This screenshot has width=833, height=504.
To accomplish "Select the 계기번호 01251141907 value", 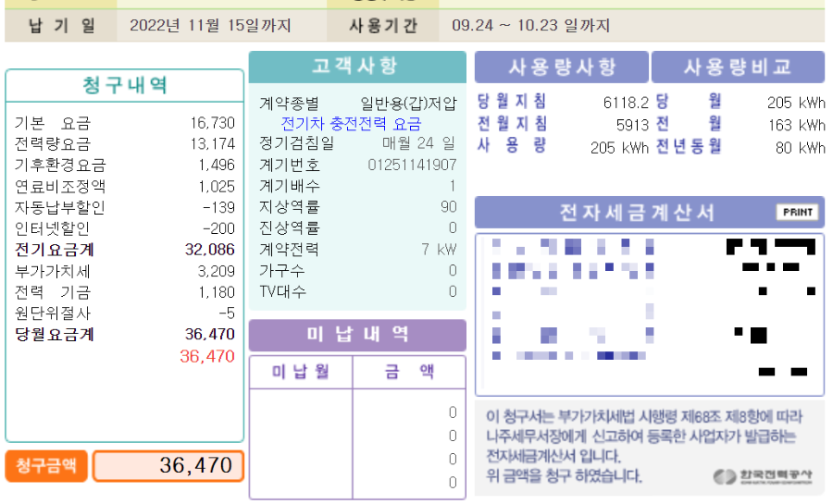I will pos(412,165).
